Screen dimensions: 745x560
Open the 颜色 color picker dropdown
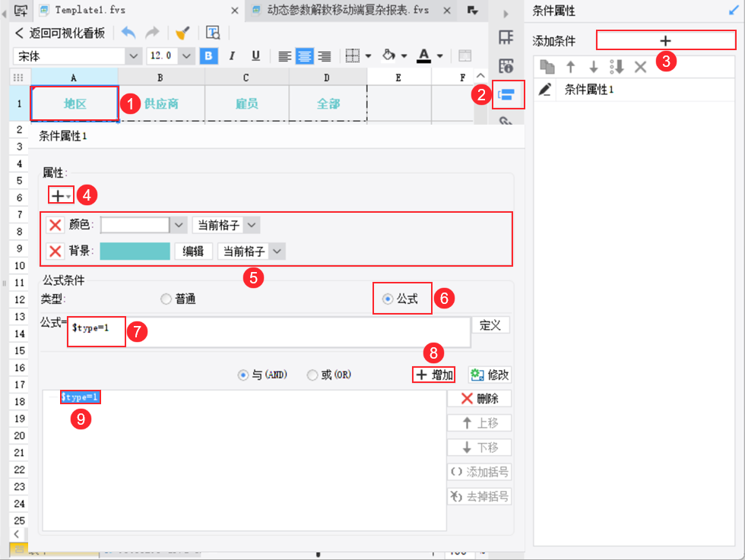pyautogui.click(x=179, y=225)
